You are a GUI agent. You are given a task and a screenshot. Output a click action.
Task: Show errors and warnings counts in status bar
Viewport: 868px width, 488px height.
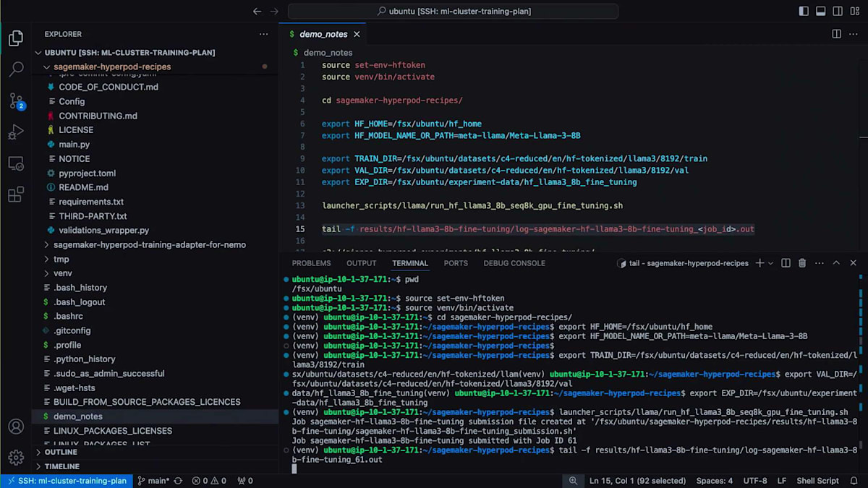point(210,481)
